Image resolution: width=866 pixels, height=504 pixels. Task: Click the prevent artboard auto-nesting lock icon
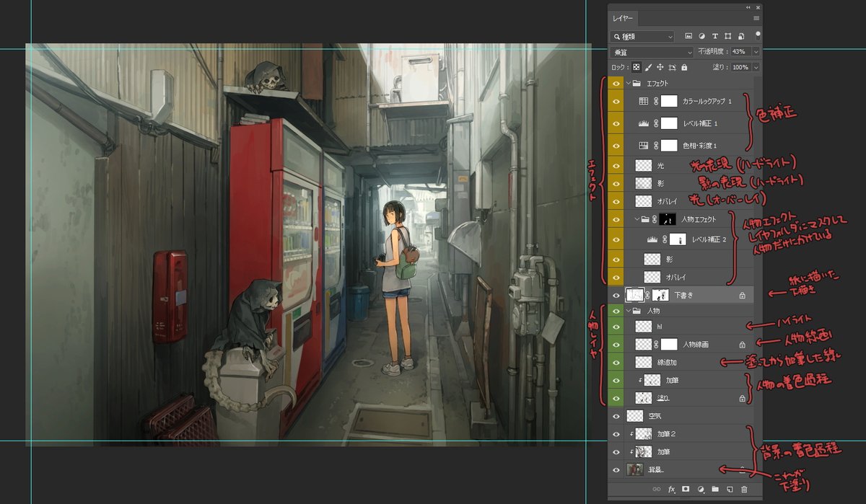coord(673,67)
